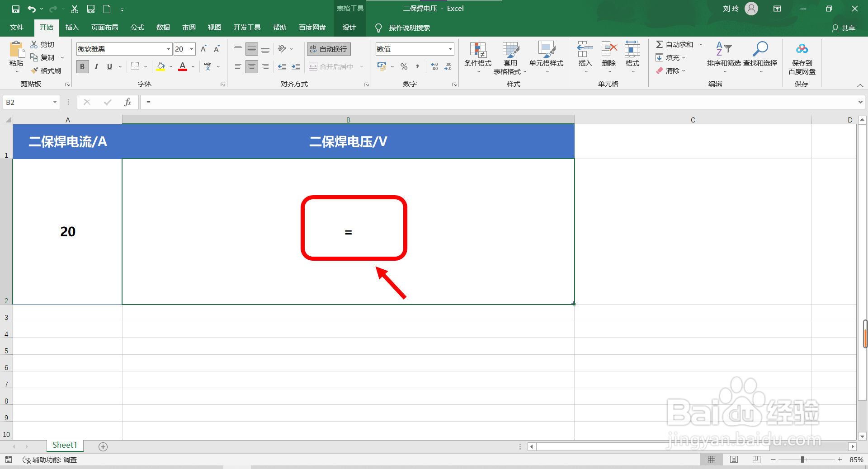This screenshot has width=868, height=469.
Task: Toggle center horizontal alignment
Action: click(x=252, y=66)
